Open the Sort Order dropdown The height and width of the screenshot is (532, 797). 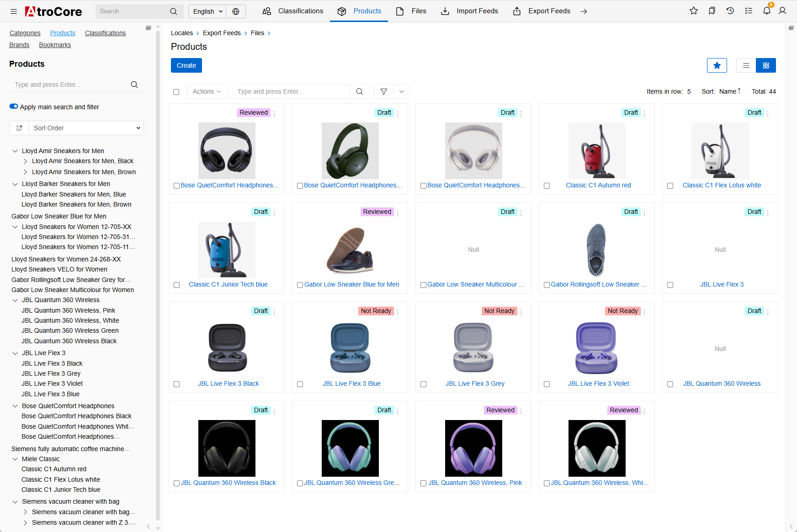86,128
